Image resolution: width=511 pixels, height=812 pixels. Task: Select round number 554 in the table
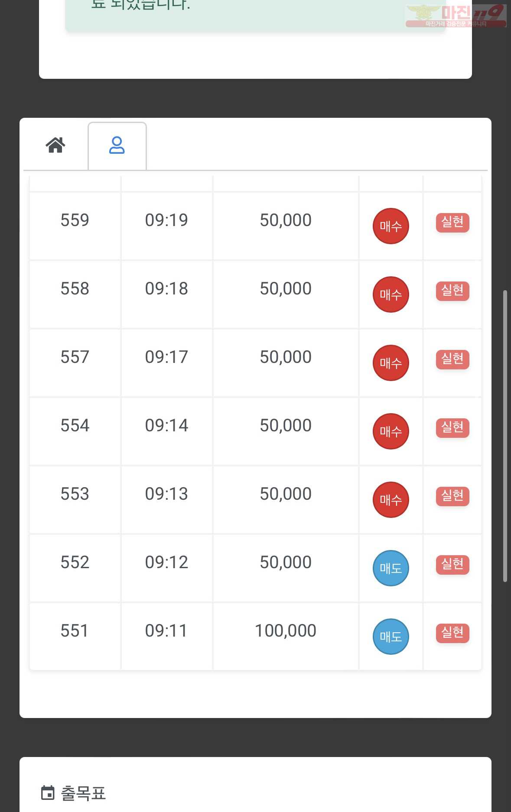click(75, 425)
